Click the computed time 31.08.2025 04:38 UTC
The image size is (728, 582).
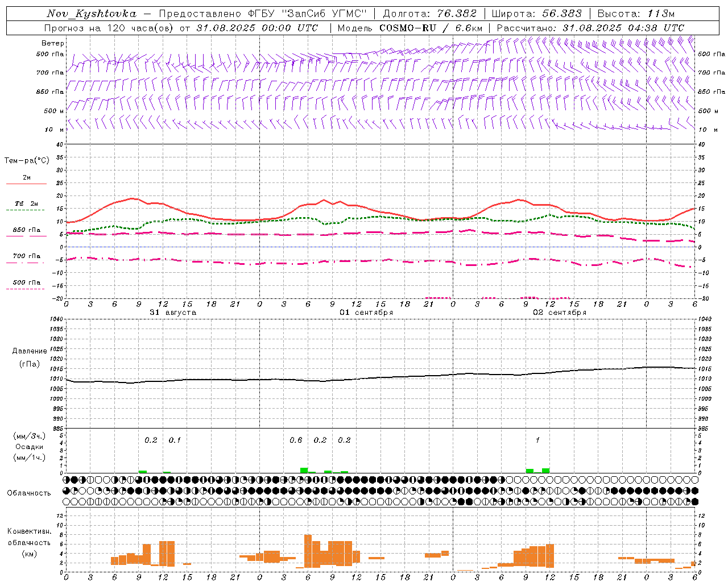(623, 28)
